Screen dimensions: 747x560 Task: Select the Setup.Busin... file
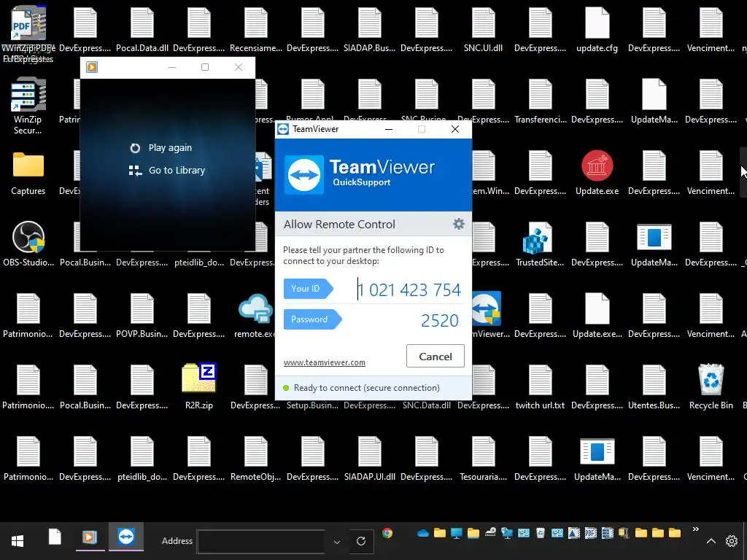312,405
